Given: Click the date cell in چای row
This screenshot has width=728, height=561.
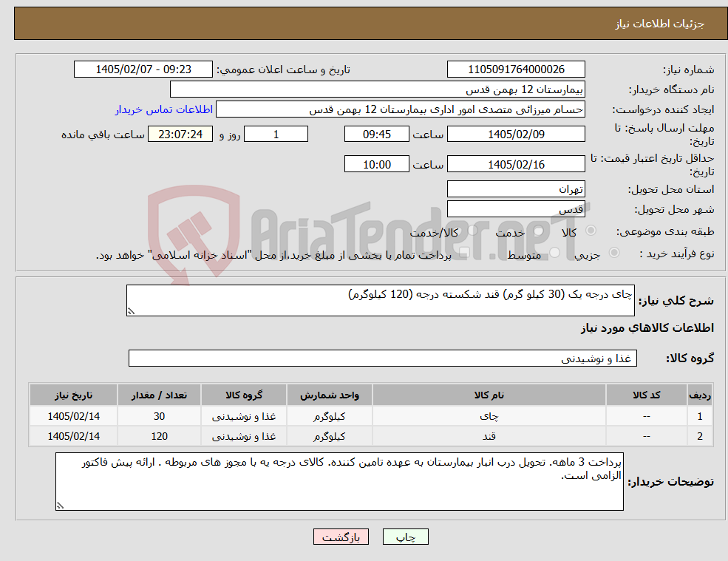Looking at the screenshot, I should coord(73,416).
